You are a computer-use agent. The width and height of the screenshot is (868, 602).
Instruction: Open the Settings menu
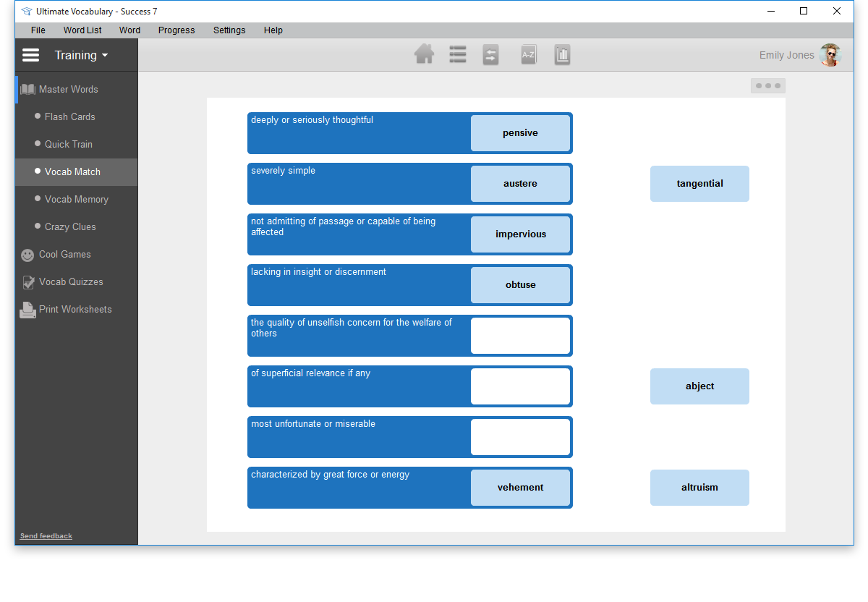[229, 30]
